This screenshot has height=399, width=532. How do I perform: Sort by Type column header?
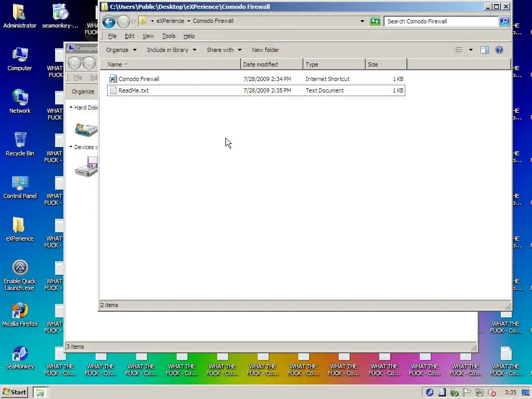click(x=334, y=64)
